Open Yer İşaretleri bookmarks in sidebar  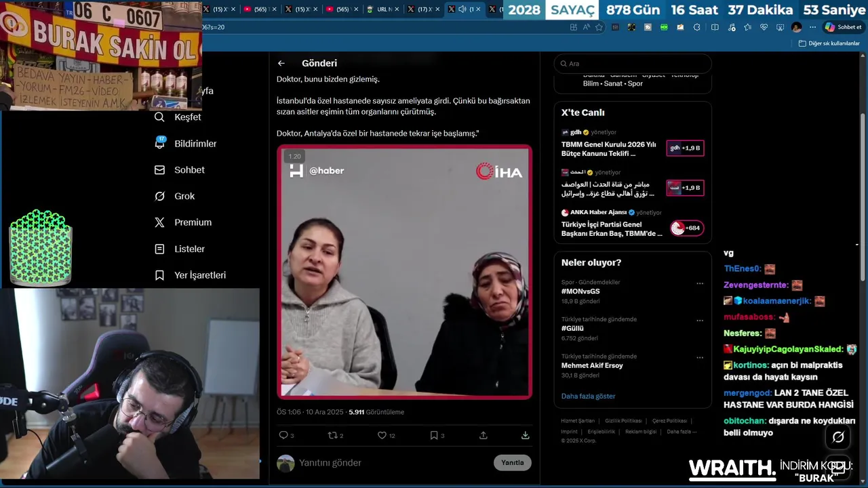[191, 275]
